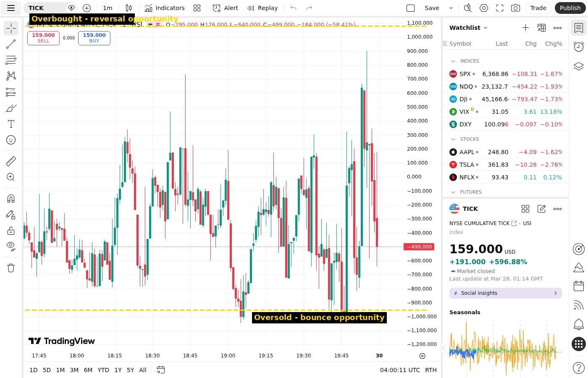Create an Alert
This screenshot has width=588, height=378.
tap(225, 8)
